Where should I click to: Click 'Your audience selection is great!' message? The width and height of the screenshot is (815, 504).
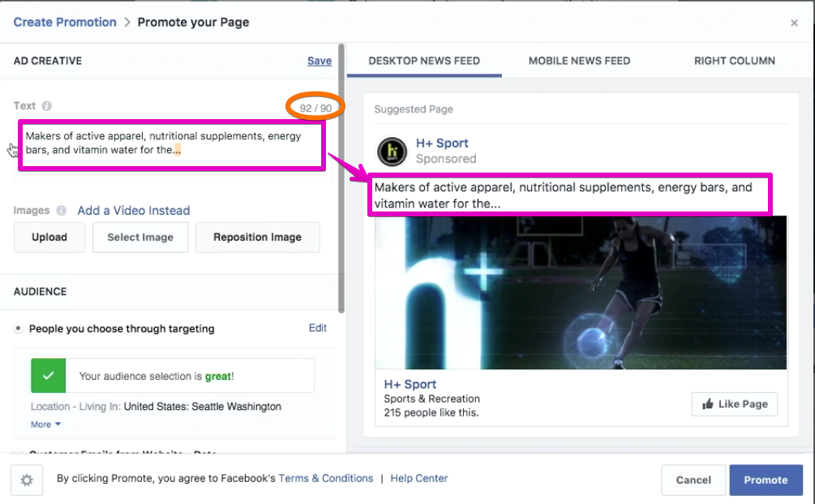pos(157,376)
